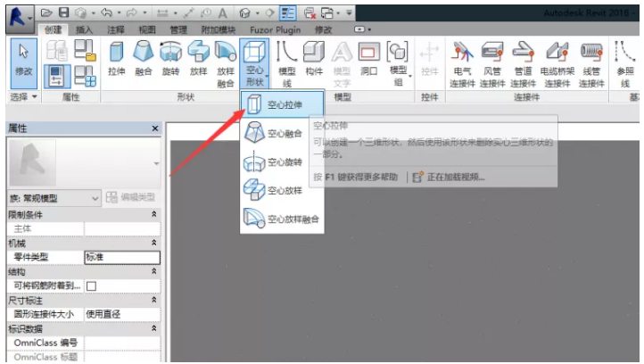Switch to the 修改 ribbon tab
This screenshot has width=644, height=364.
coord(323,29)
